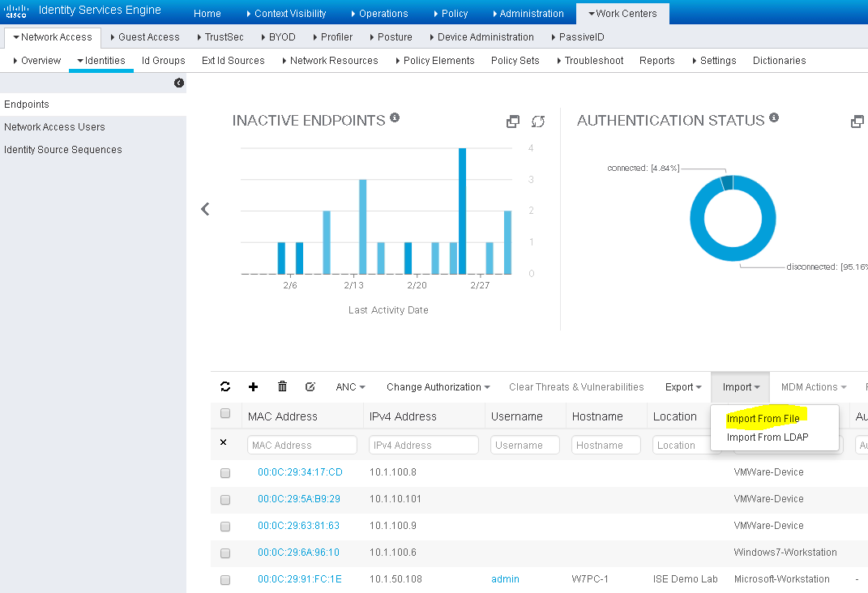868x593 pixels.
Task: Open the Identities submenu
Action: 101,60
